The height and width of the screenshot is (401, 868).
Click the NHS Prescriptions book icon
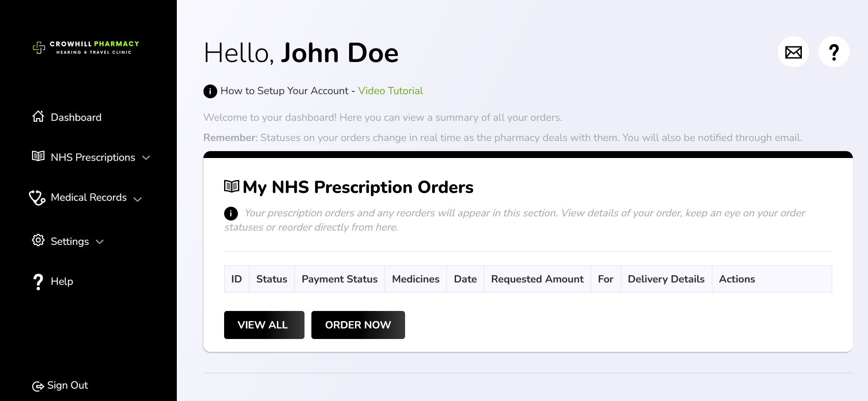(38, 157)
